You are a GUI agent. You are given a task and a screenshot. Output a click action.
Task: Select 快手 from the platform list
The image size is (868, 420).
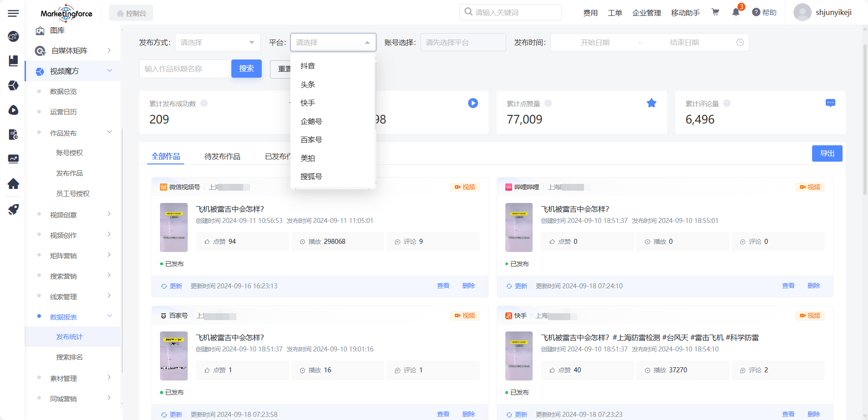(308, 103)
